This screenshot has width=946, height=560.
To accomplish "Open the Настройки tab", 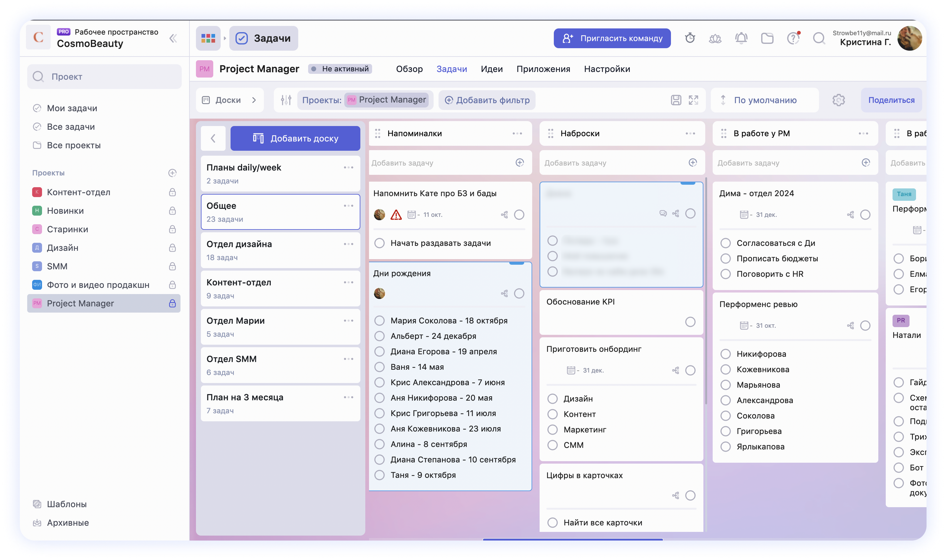I will tap(607, 69).
